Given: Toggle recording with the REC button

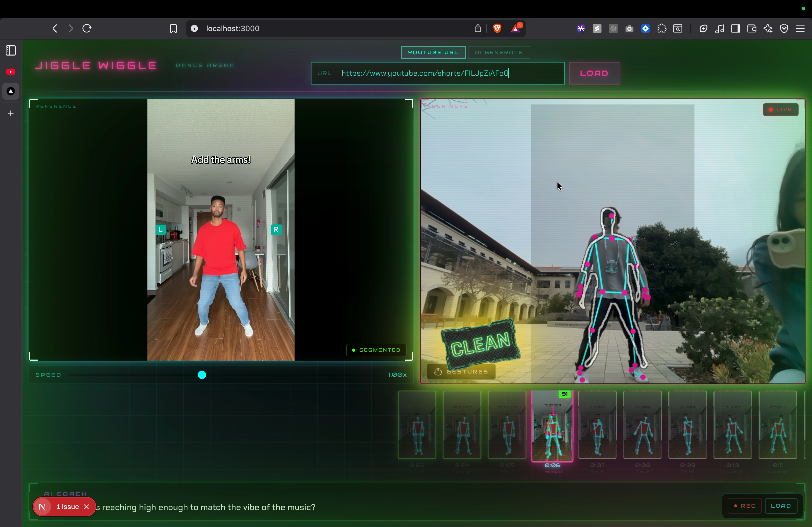Looking at the screenshot, I should (x=744, y=506).
